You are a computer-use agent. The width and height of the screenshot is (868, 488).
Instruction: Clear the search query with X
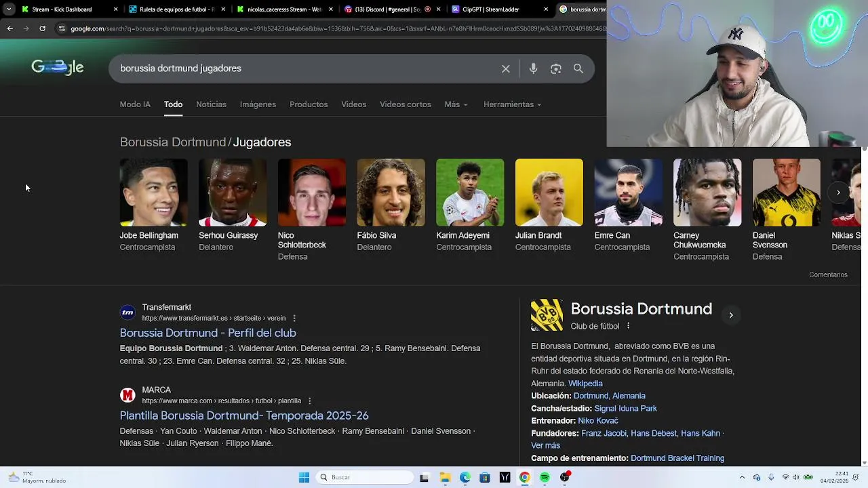[x=506, y=68]
